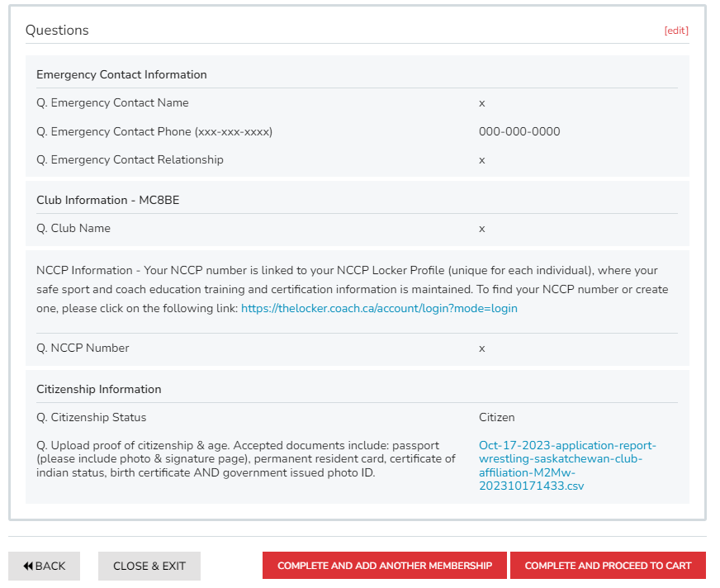Select the NCCP Number answer value
This screenshot has width=720, height=588.
coord(482,349)
